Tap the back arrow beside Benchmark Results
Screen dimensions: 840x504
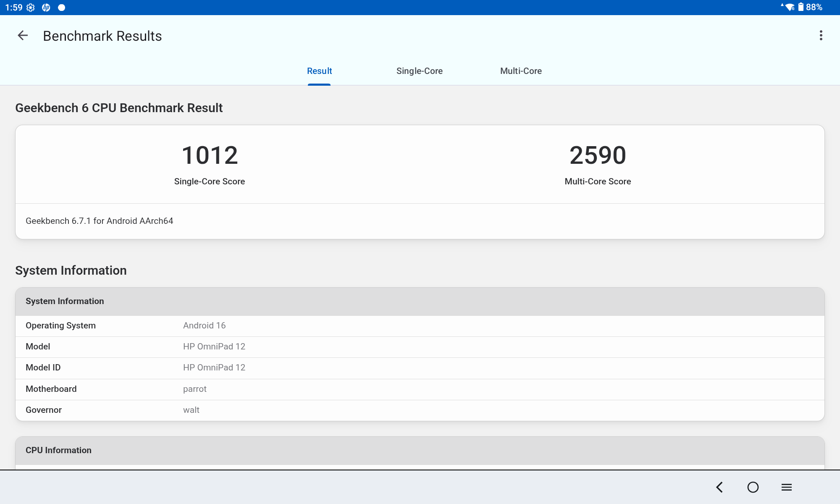point(23,36)
